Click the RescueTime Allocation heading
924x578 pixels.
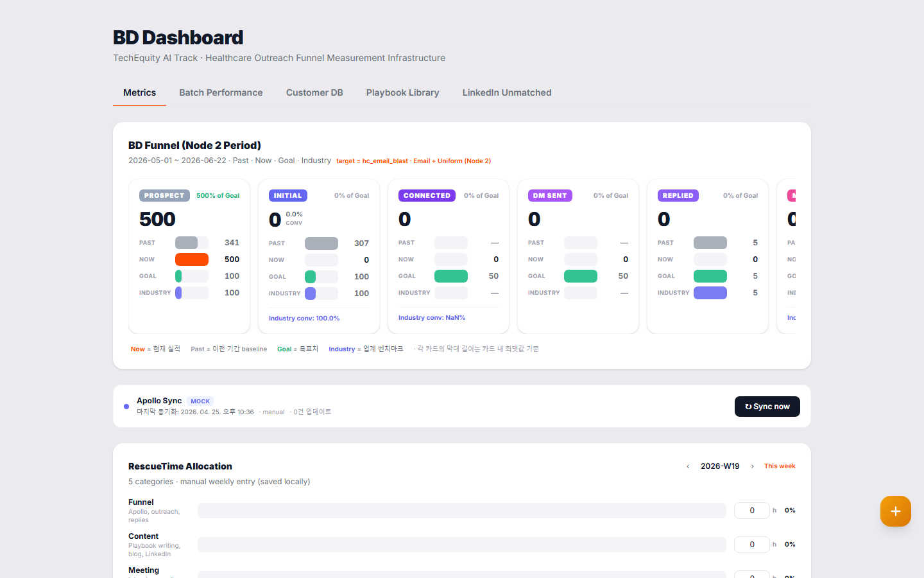180,466
